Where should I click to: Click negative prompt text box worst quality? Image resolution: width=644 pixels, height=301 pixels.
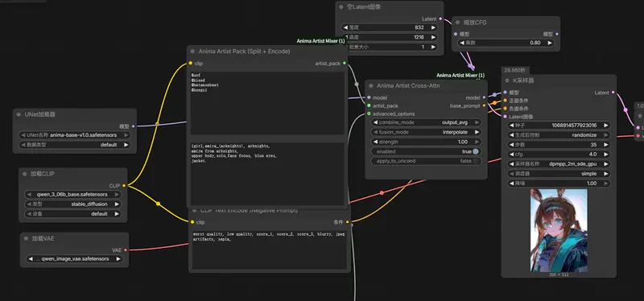tap(270, 249)
